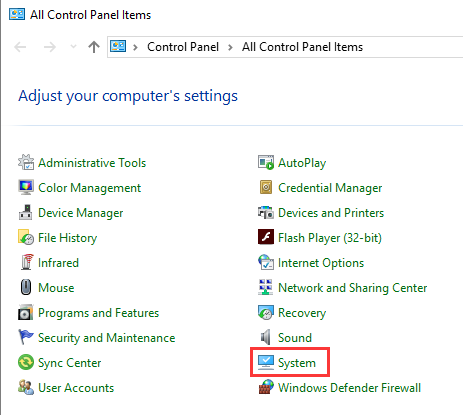Image resolution: width=463 pixels, height=415 pixels.
Task: Open the Flash Player icon
Action: (x=266, y=237)
